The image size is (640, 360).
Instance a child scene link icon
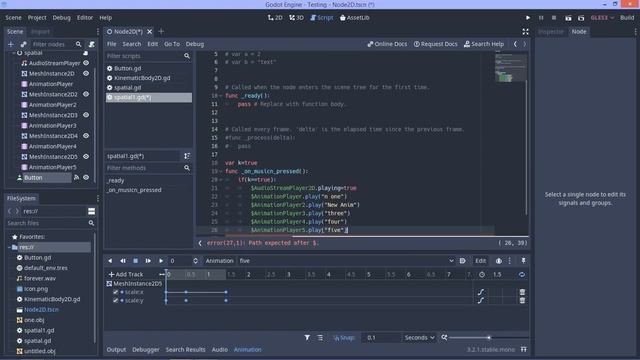(23, 44)
